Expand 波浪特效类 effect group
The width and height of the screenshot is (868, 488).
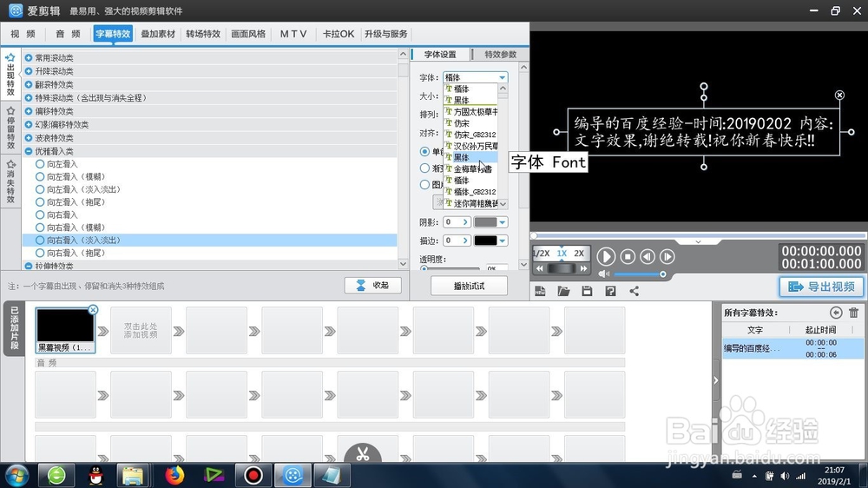pos(29,138)
